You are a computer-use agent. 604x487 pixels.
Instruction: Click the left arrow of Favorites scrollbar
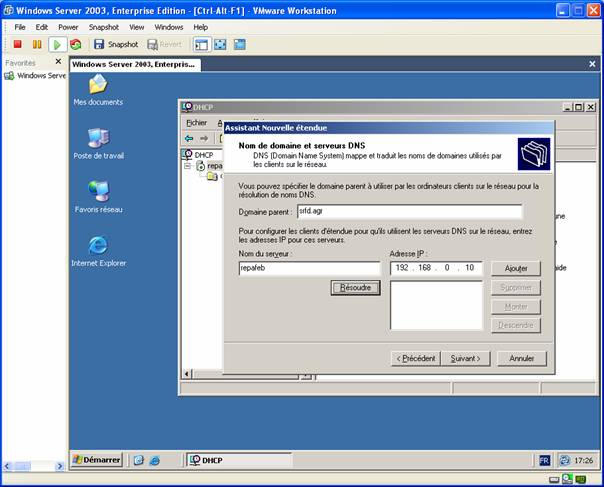[7, 466]
